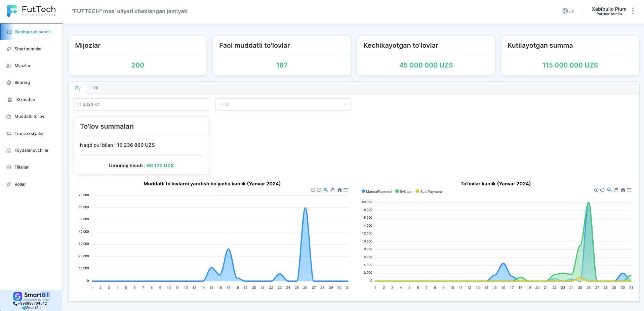Click the Shartnomalar sidebar icon

(9, 49)
